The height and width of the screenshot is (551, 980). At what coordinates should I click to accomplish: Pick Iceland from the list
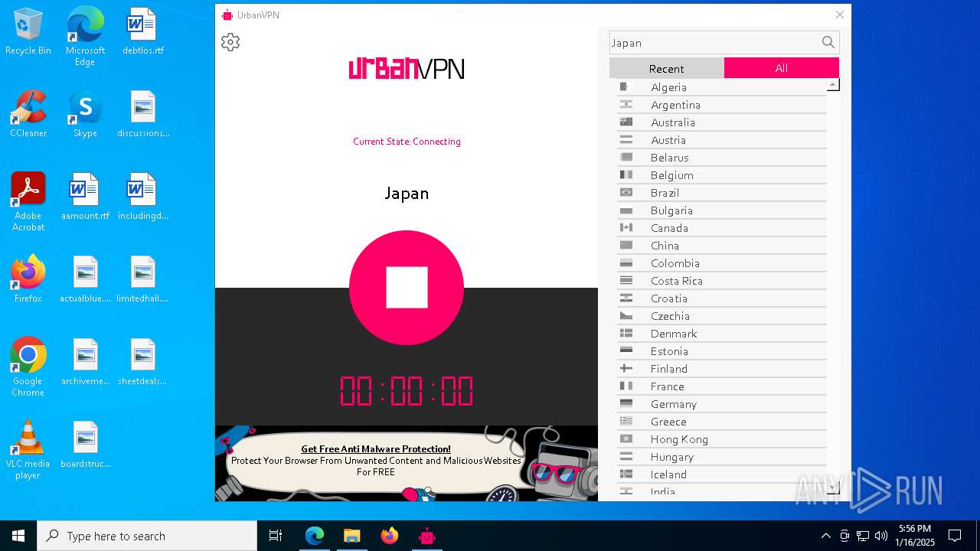tap(722, 474)
